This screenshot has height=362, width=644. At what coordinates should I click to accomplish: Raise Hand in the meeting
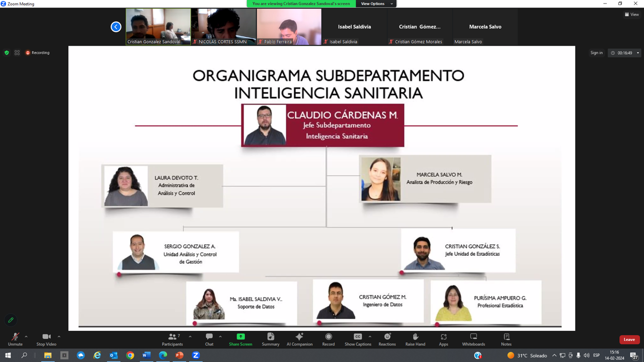pyautogui.click(x=415, y=339)
